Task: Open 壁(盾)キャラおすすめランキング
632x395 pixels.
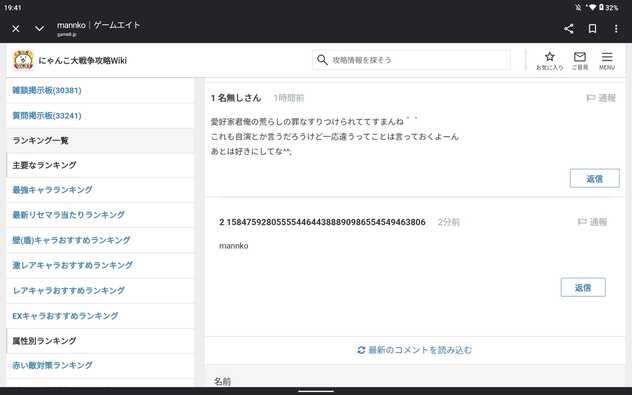Action: point(71,240)
